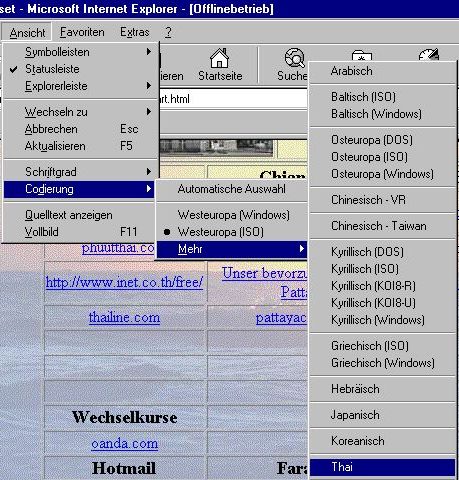
Task: Expand the Symbolleisten submenu
Action: click(80, 52)
